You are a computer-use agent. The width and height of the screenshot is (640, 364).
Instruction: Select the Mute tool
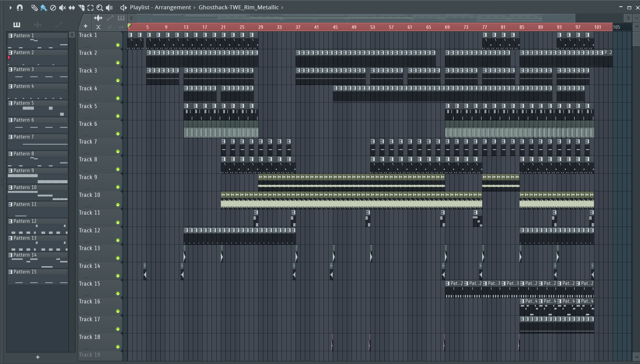[62, 8]
